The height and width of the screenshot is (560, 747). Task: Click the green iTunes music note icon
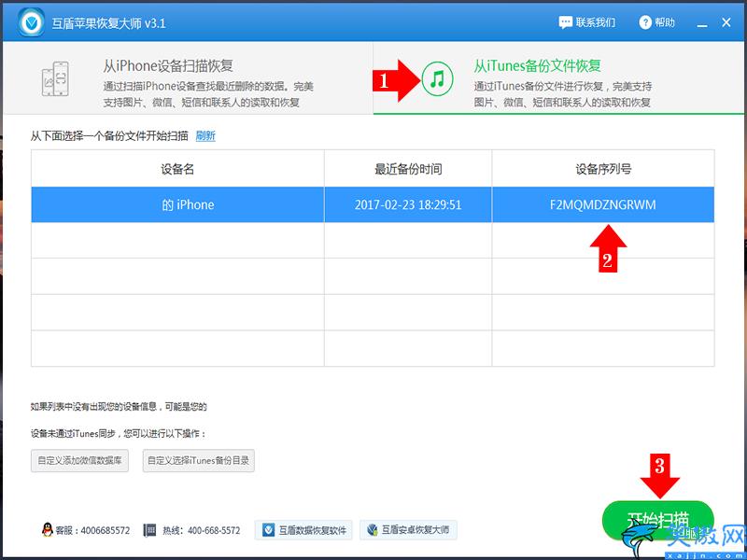pyautogui.click(x=437, y=79)
